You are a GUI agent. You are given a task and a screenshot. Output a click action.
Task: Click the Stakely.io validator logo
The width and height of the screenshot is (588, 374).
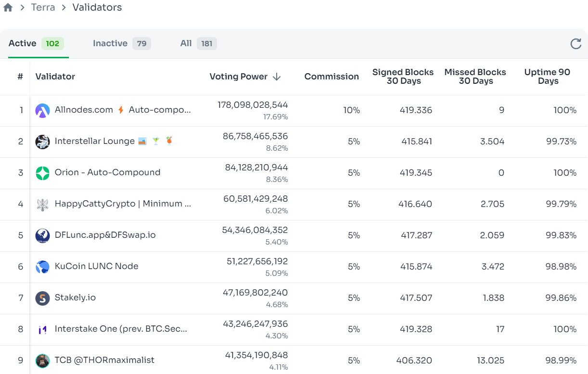[42, 298]
